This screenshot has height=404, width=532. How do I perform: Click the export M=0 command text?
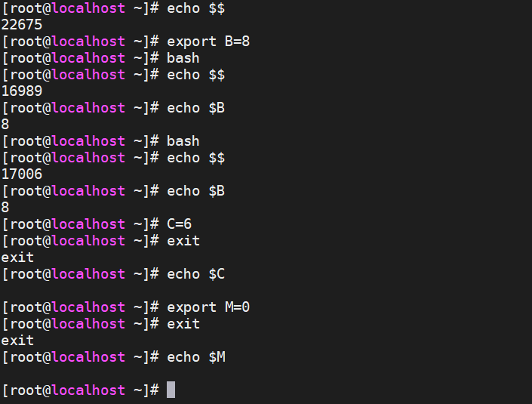click(208, 307)
